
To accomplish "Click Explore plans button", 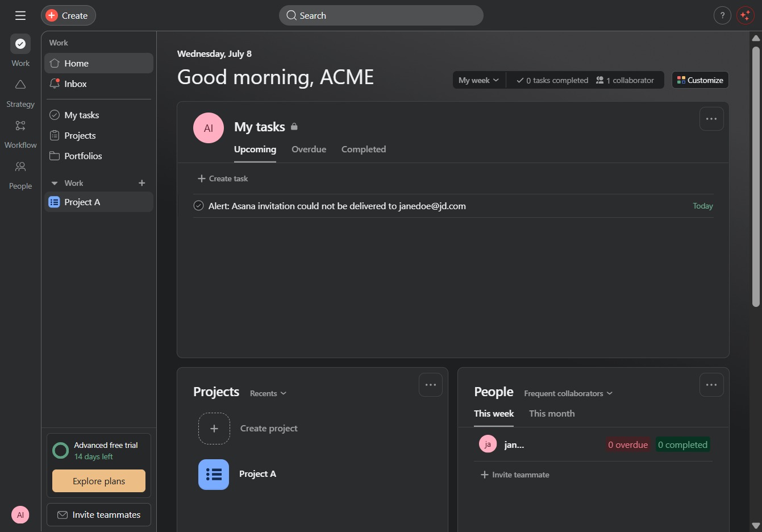I will (x=99, y=481).
